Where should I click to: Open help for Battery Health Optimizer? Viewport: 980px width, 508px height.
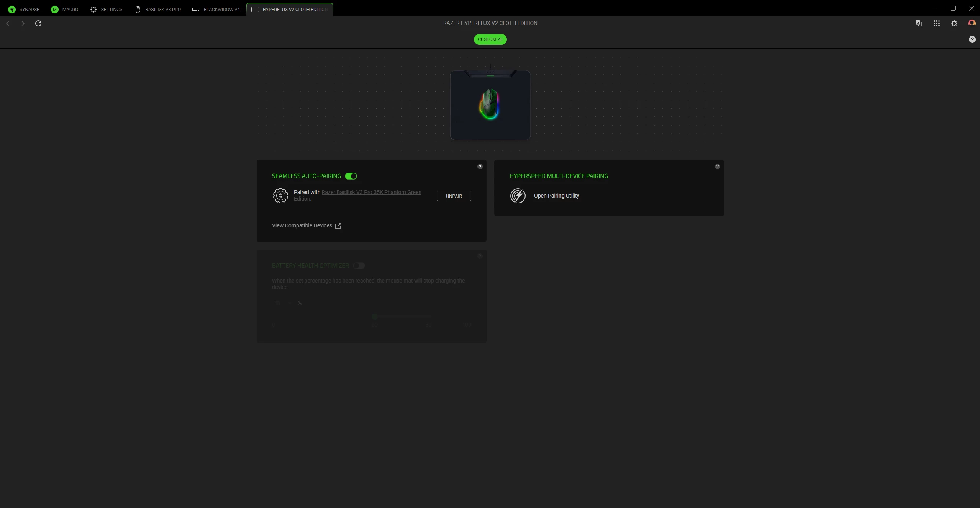480,256
